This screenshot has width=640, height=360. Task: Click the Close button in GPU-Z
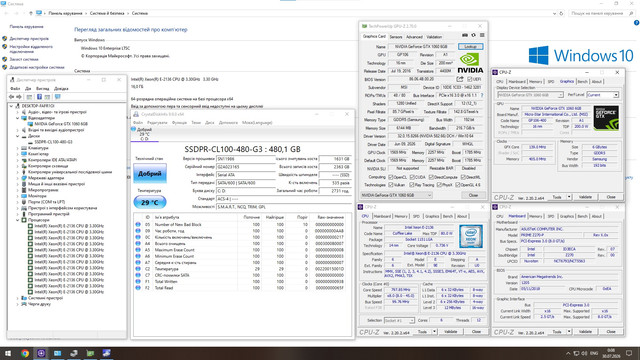click(473, 195)
